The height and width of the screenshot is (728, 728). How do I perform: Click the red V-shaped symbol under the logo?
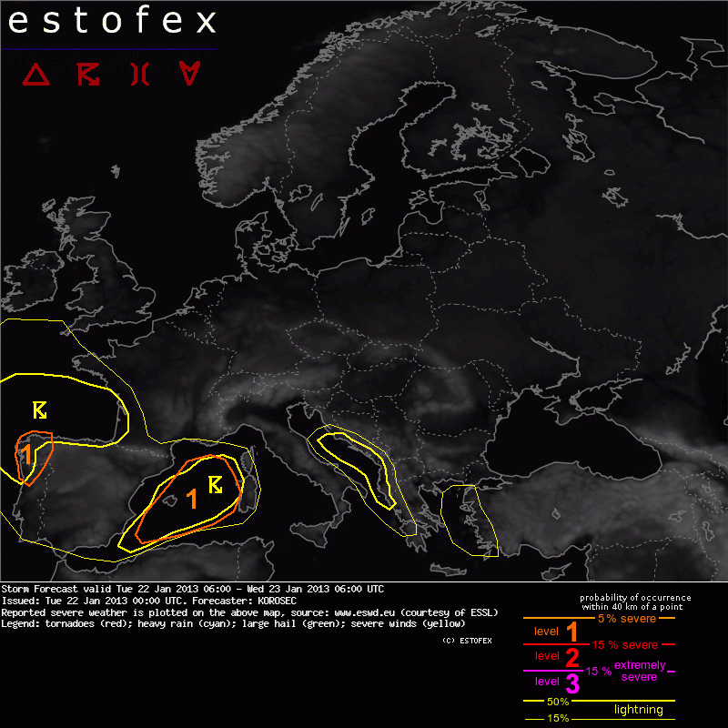189,75
